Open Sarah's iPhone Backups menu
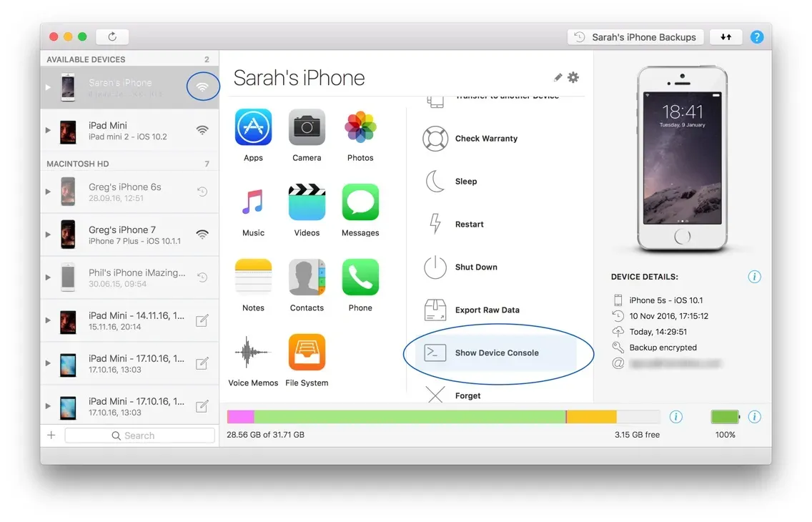812x522 pixels. [x=635, y=36]
